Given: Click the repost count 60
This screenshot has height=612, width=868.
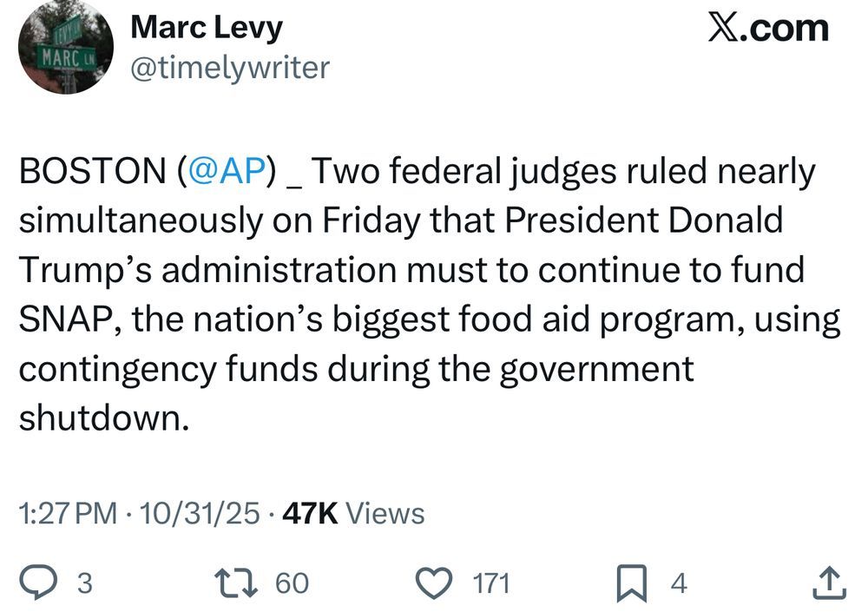Looking at the screenshot, I should coord(292,582).
